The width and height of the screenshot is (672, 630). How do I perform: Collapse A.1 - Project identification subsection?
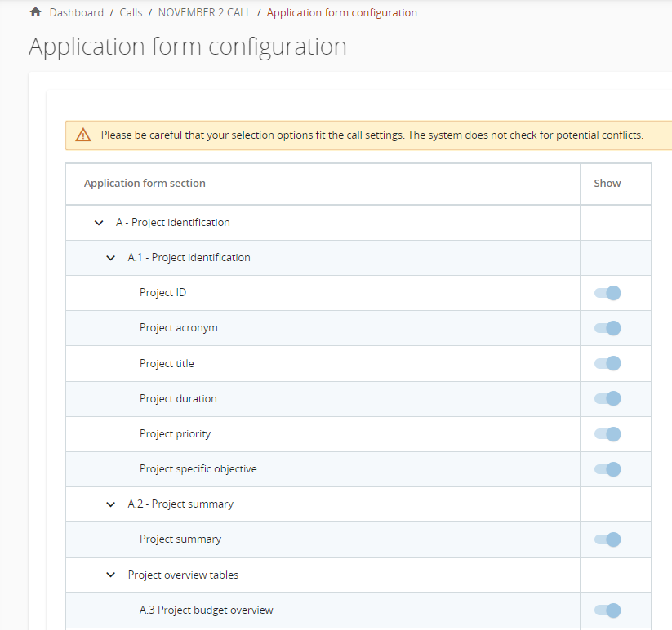pos(111,258)
